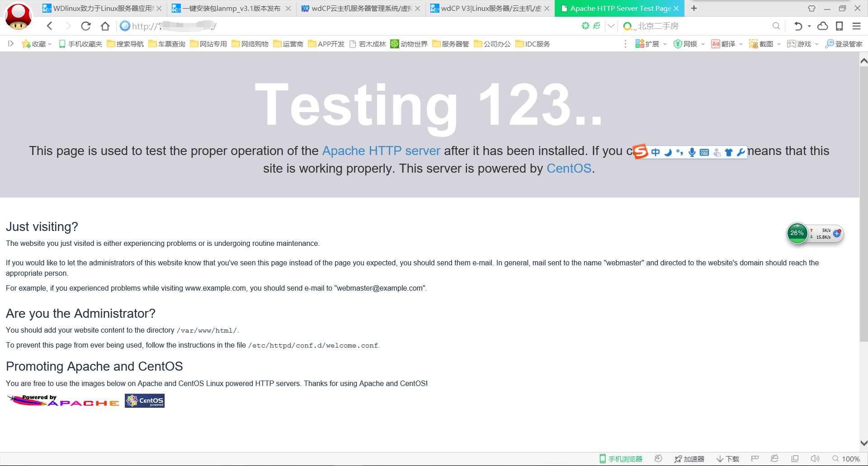The width and height of the screenshot is (868, 466).
Task: Follow the CentOS link
Action: coord(569,169)
